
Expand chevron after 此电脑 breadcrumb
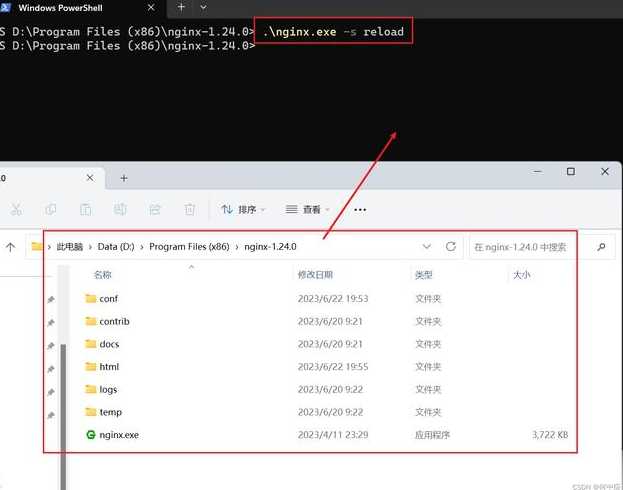[90, 247]
